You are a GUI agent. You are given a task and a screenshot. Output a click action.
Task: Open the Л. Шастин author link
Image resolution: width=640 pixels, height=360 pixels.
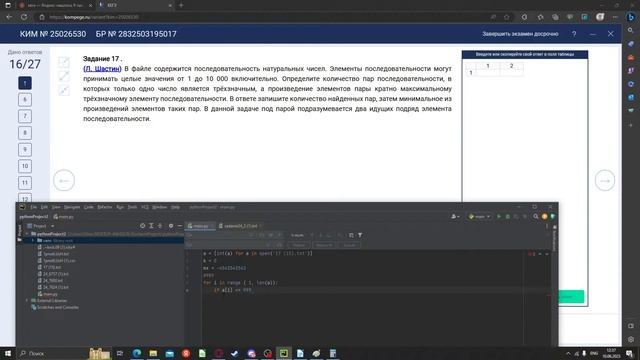102,69
